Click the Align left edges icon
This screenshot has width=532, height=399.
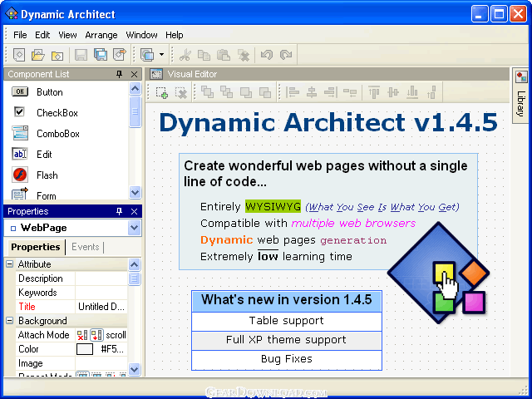(x=293, y=92)
